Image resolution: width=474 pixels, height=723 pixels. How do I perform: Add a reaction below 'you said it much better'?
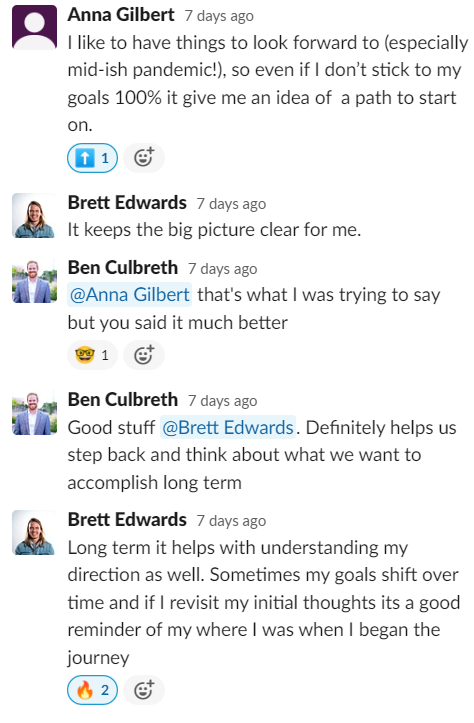point(143,355)
